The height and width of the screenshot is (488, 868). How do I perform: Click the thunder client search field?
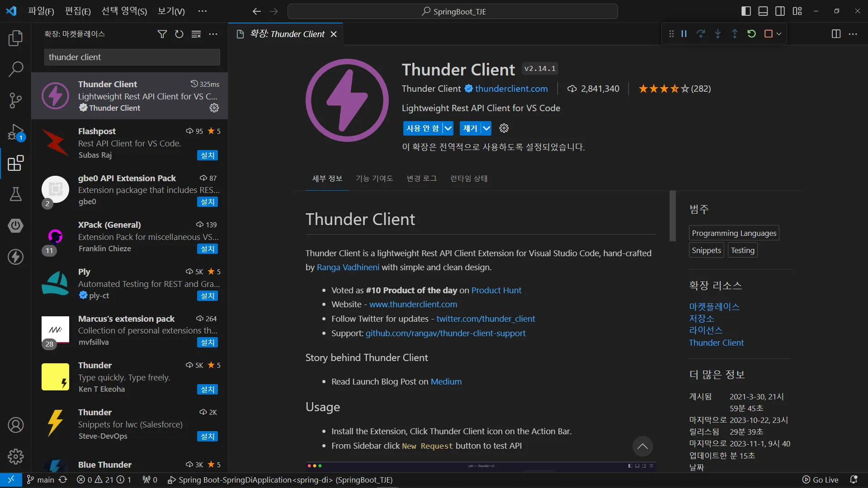(x=132, y=57)
